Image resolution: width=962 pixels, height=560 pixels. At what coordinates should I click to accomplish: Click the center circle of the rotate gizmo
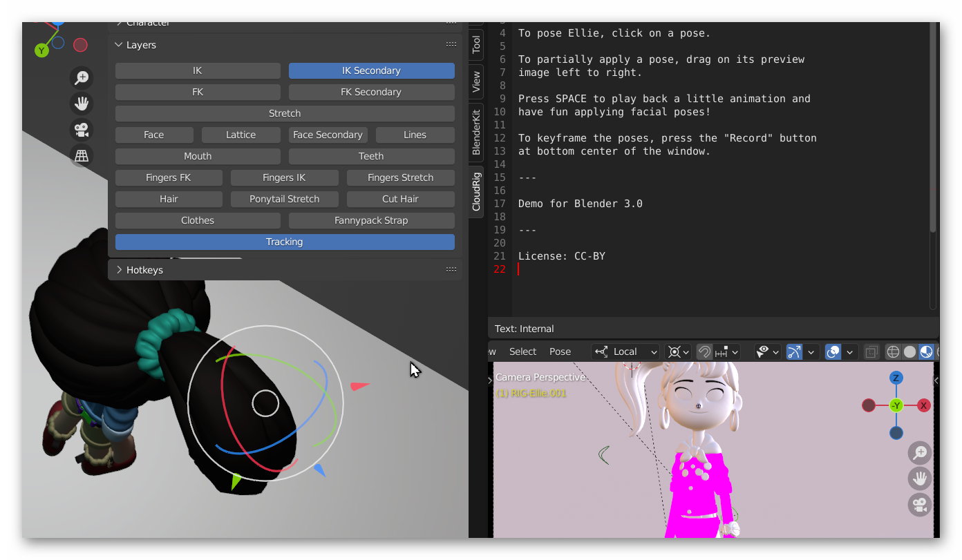coord(265,403)
